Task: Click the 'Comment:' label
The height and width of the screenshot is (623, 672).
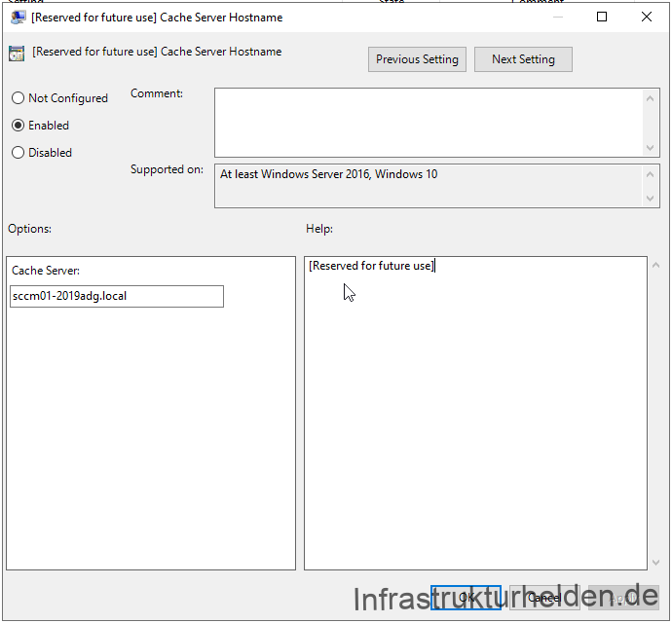Action: tap(157, 93)
